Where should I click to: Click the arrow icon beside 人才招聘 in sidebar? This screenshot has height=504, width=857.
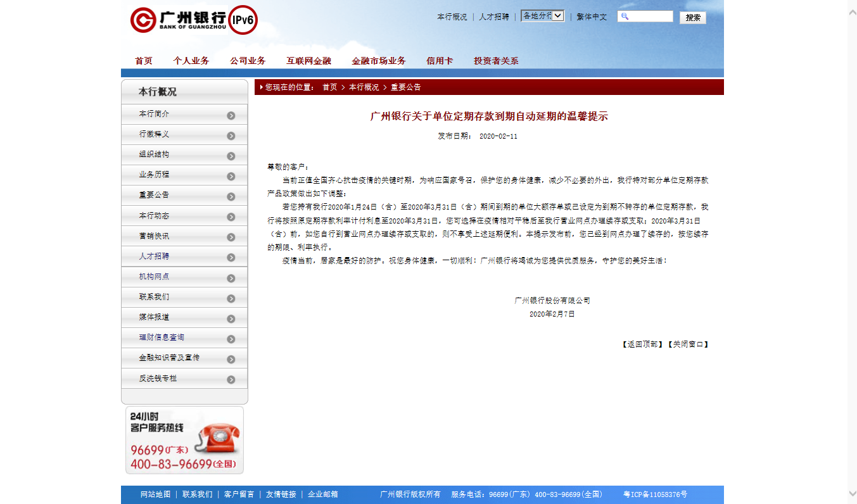pos(231,258)
